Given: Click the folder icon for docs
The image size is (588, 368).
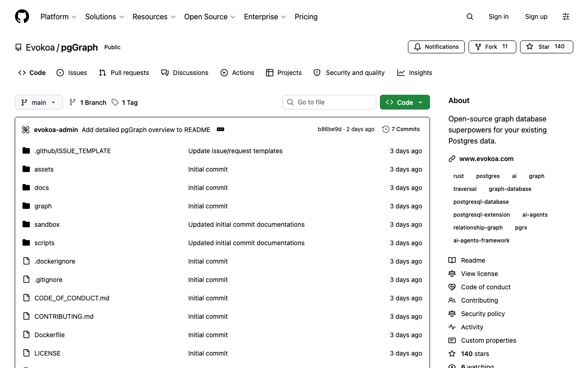Looking at the screenshot, I should click(x=26, y=188).
